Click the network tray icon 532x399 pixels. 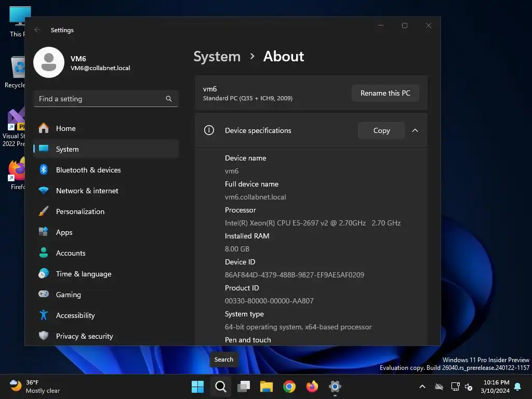(x=455, y=387)
